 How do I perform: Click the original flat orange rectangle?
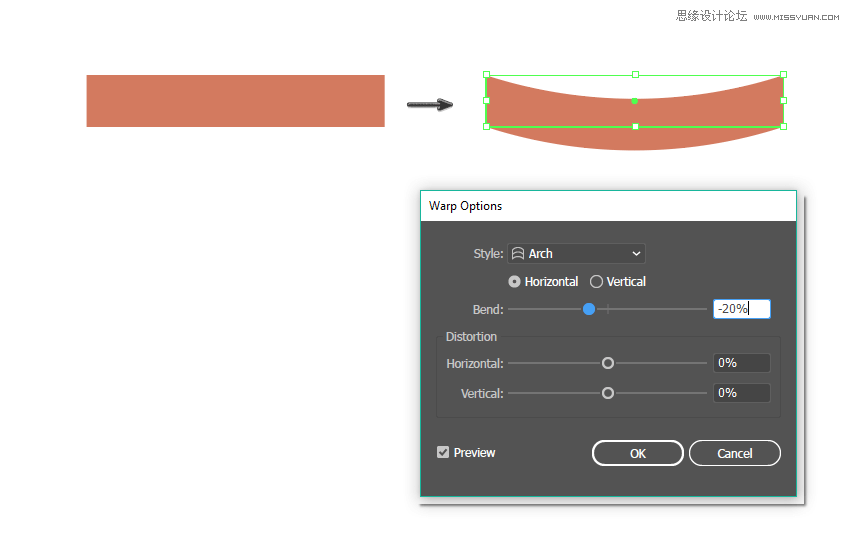236,101
